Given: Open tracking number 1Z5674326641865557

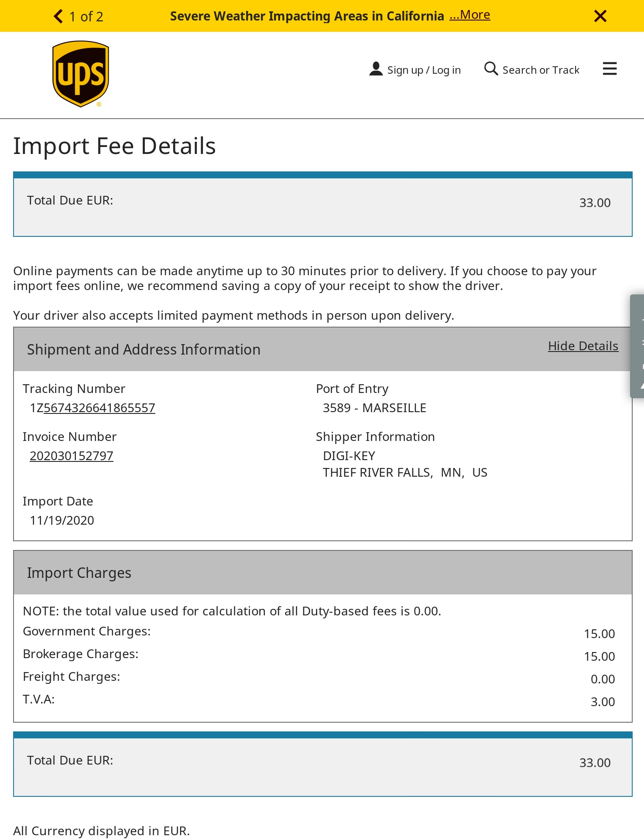Looking at the screenshot, I should (92, 408).
